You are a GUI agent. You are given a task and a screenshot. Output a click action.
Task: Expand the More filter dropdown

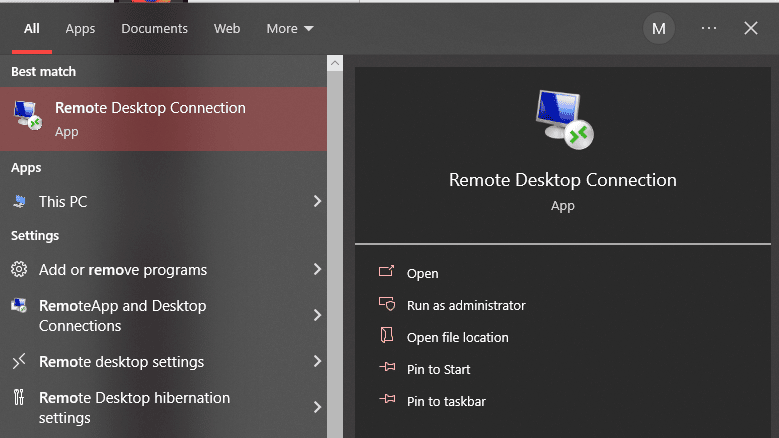coord(290,29)
